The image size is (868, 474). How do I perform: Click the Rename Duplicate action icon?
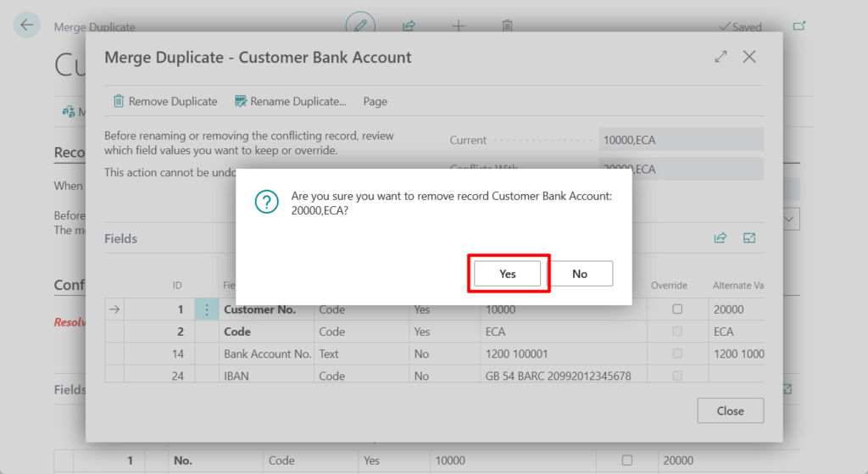coord(241,102)
